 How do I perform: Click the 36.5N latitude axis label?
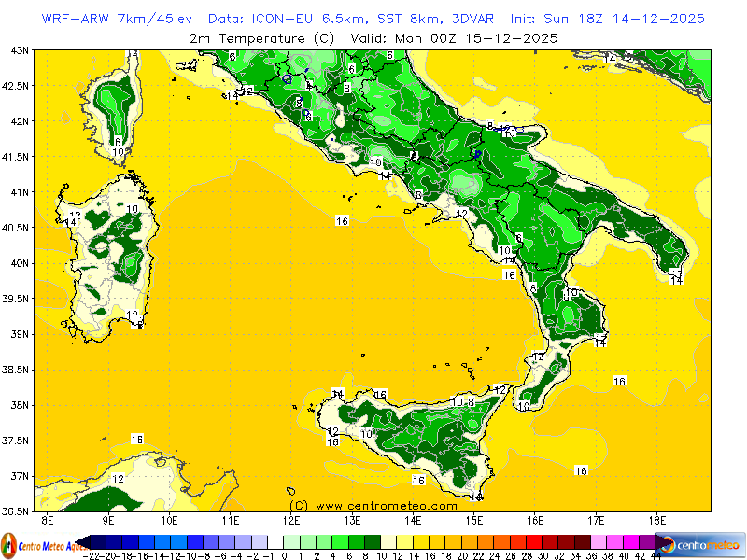(16, 511)
